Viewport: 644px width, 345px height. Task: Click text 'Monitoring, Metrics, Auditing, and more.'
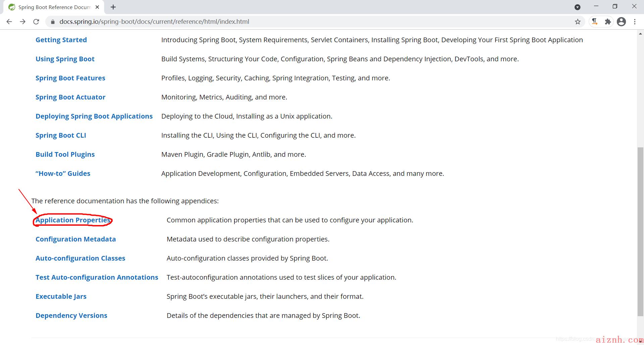click(x=224, y=97)
